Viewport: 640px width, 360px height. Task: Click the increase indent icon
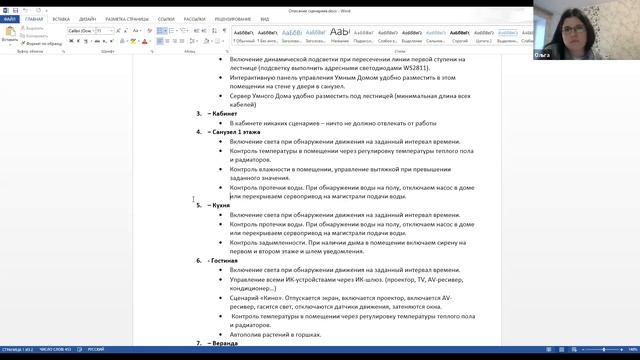pos(204,31)
